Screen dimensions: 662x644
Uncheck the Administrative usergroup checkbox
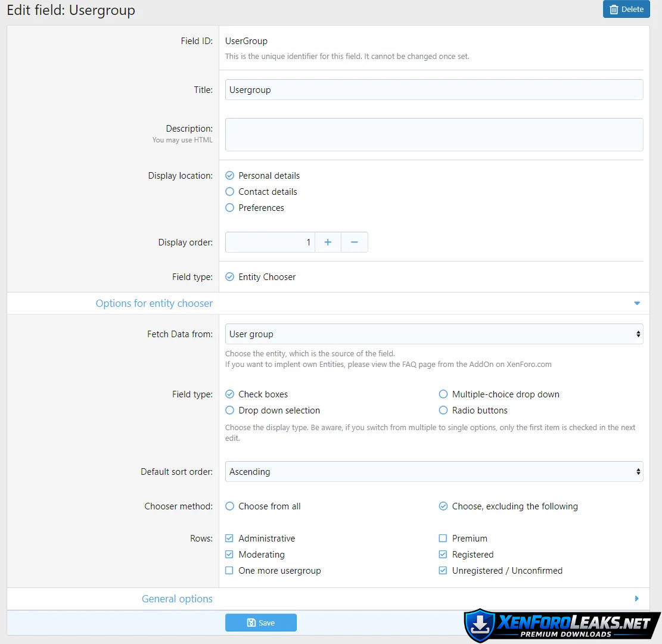click(x=229, y=539)
